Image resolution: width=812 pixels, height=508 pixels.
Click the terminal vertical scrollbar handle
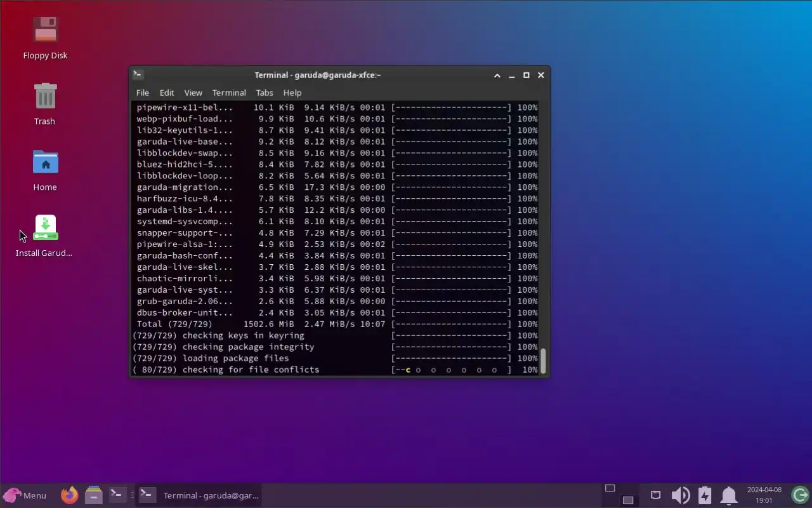coord(543,360)
